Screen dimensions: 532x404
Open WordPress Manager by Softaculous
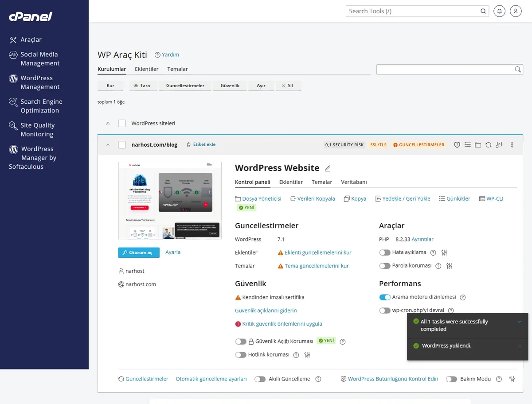(33, 158)
